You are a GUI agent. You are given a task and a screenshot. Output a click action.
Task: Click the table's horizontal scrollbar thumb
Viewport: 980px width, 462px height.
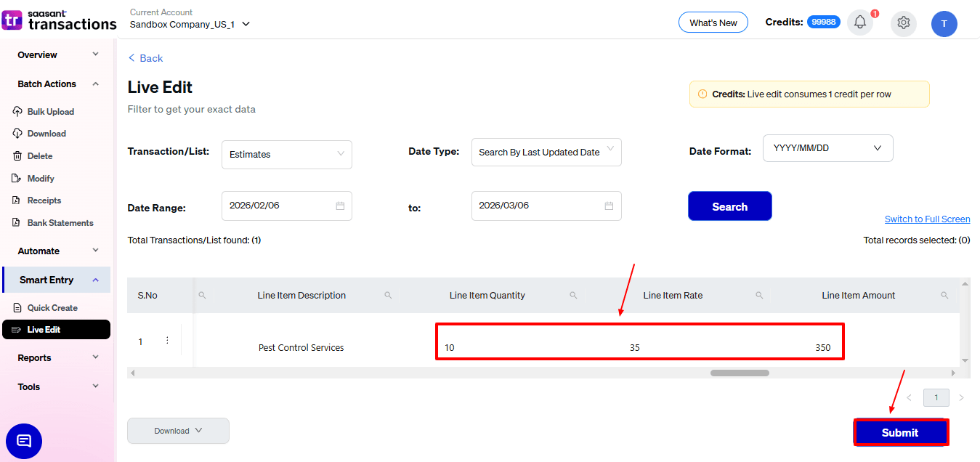[x=739, y=373]
